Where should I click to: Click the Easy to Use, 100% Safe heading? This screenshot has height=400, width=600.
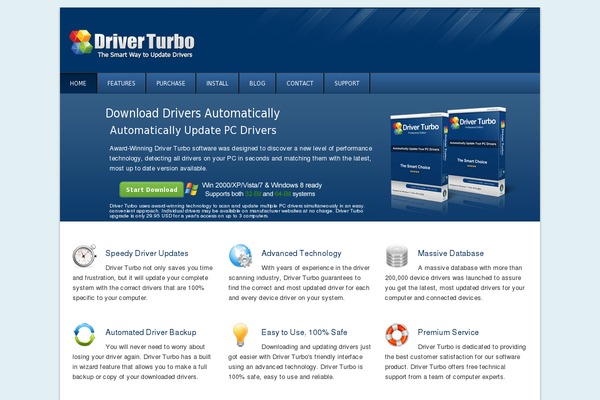click(x=304, y=332)
